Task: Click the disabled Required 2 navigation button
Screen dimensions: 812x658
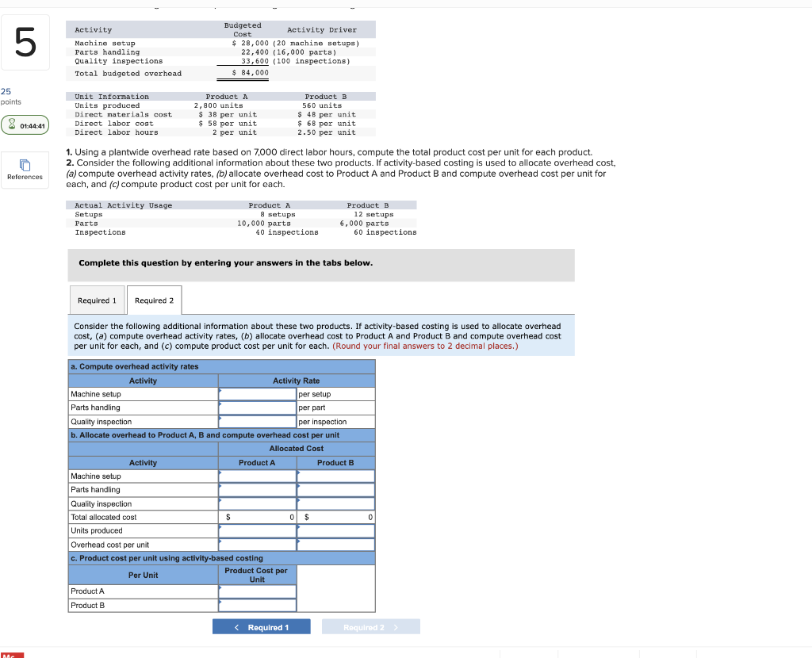Action: (370, 626)
